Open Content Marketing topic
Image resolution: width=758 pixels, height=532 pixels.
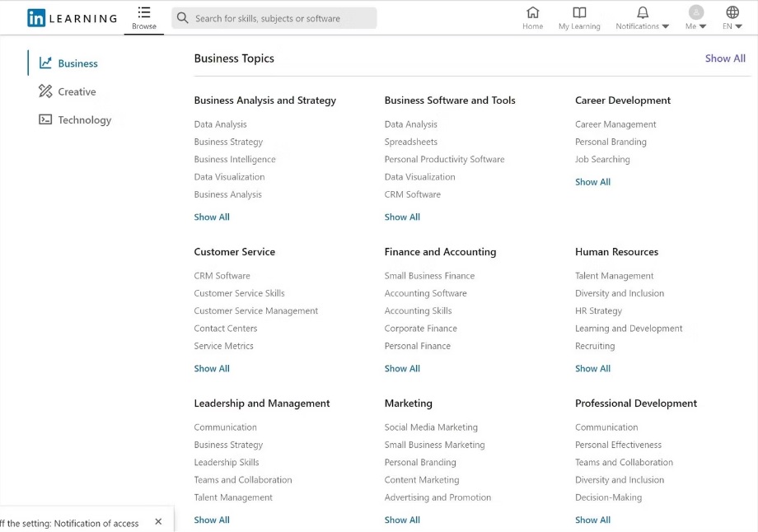click(422, 480)
